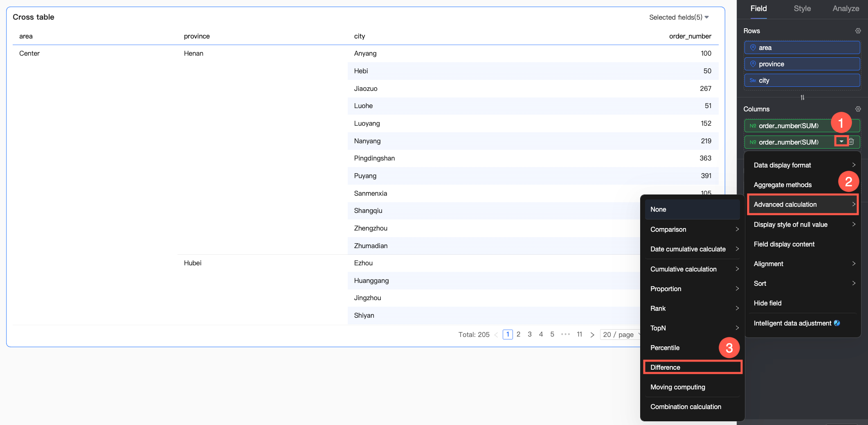Select city field in Rows

[802, 80]
